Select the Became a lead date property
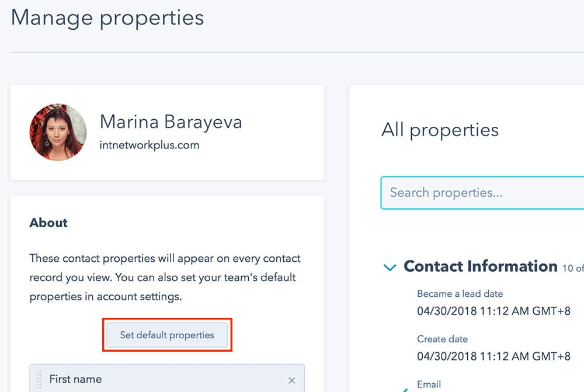This screenshot has height=392, width=584. (460, 294)
